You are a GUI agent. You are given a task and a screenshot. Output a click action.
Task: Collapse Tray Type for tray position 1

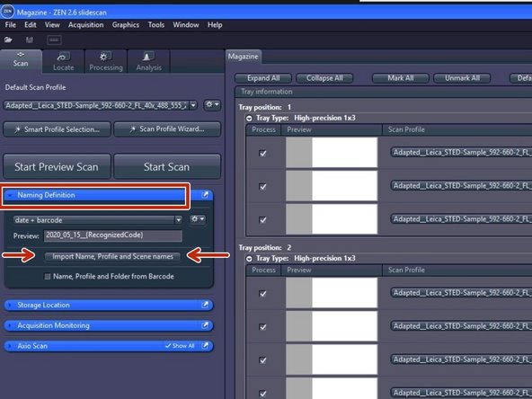point(250,118)
